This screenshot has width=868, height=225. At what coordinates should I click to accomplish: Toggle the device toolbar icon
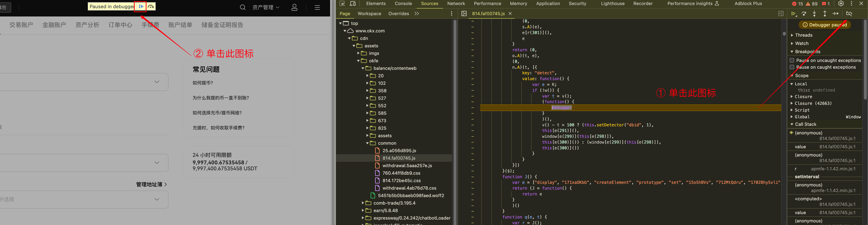(353, 4)
